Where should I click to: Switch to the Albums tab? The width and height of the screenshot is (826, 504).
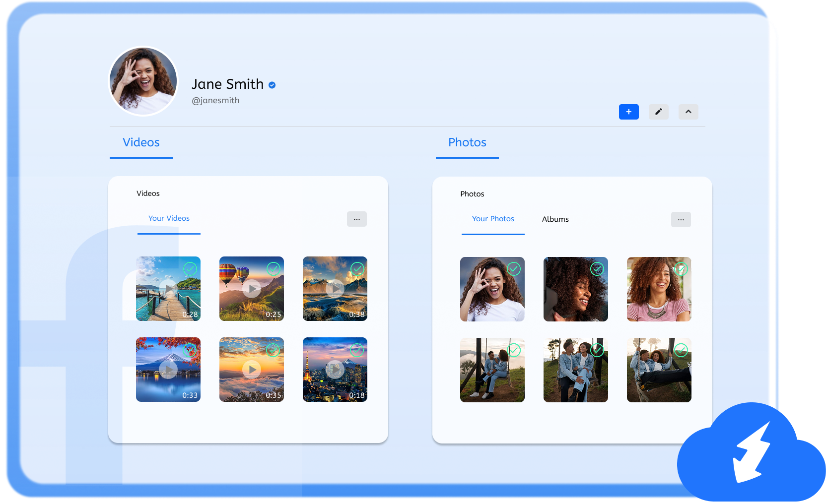click(x=555, y=219)
